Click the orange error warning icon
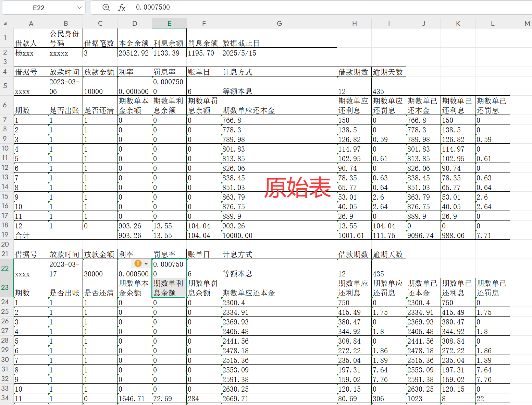This screenshot has height=405, width=532. 138,263
